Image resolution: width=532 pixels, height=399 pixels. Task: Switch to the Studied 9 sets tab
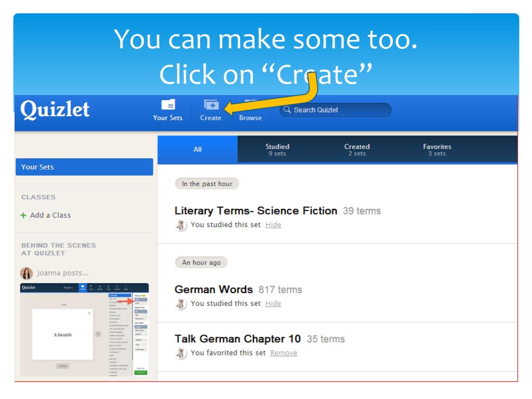[x=277, y=150]
